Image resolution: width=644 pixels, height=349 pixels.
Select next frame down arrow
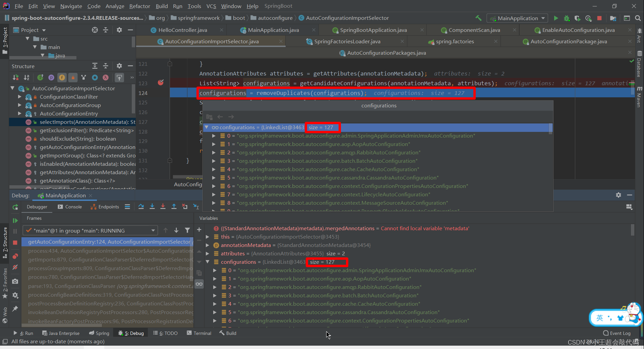coord(176,230)
